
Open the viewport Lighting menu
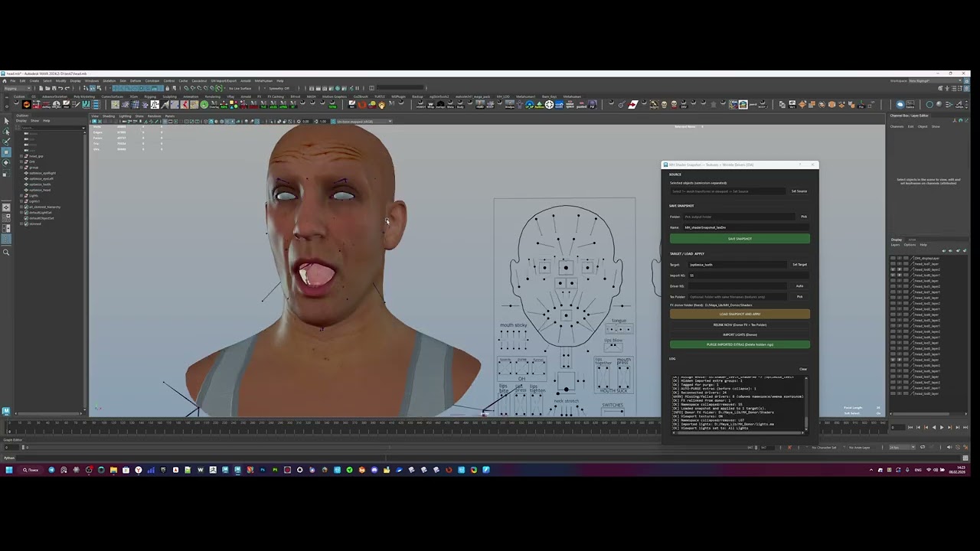point(125,116)
